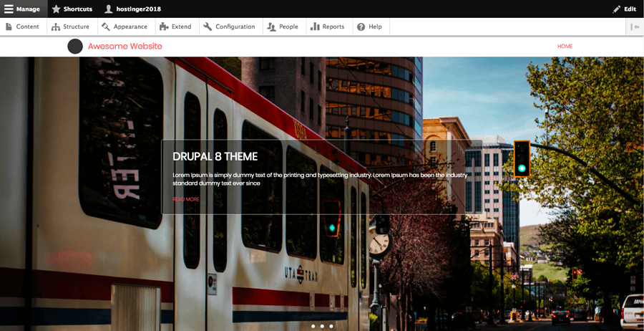Toggle the Manage hamburger menu
The image size is (644, 331).
(x=24, y=9)
